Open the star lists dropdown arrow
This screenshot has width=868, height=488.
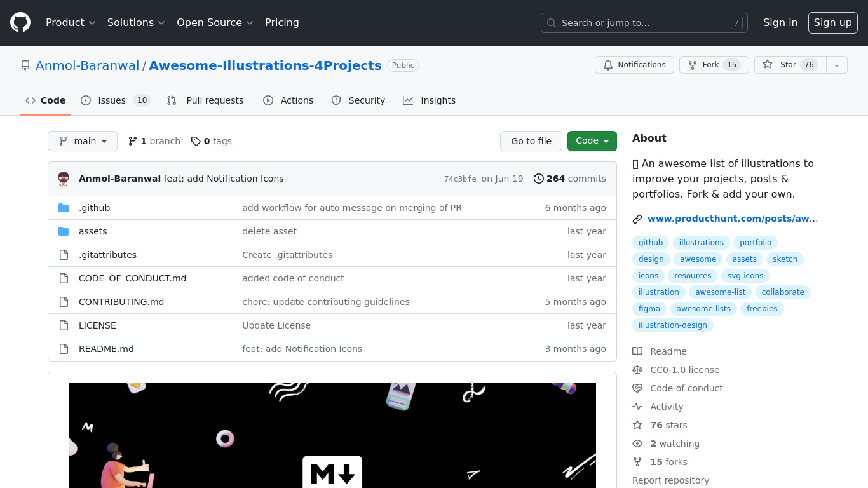click(837, 65)
